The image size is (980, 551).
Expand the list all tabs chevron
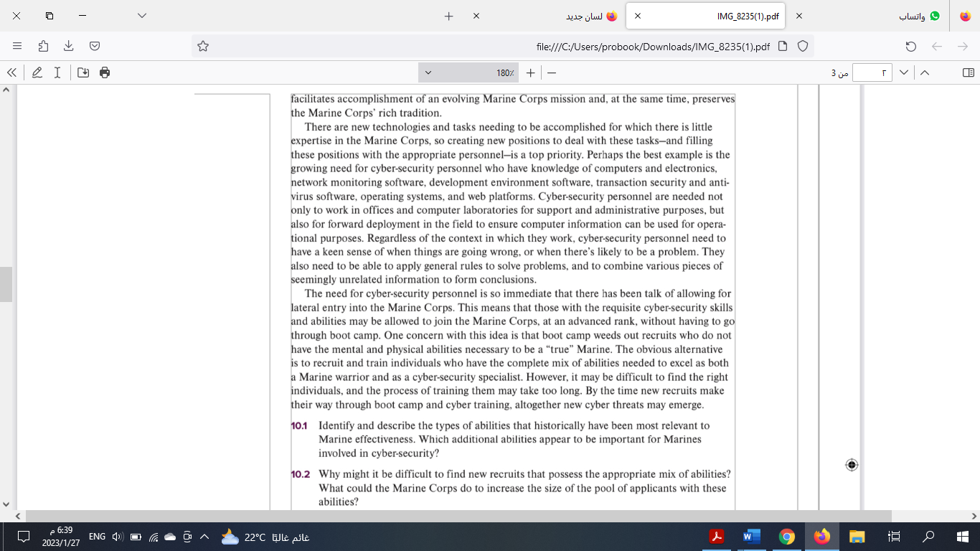click(x=142, y=16)
